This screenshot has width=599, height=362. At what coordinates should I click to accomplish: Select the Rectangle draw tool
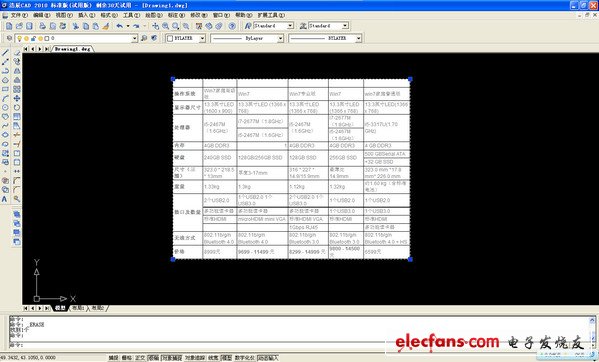(5, 89)
